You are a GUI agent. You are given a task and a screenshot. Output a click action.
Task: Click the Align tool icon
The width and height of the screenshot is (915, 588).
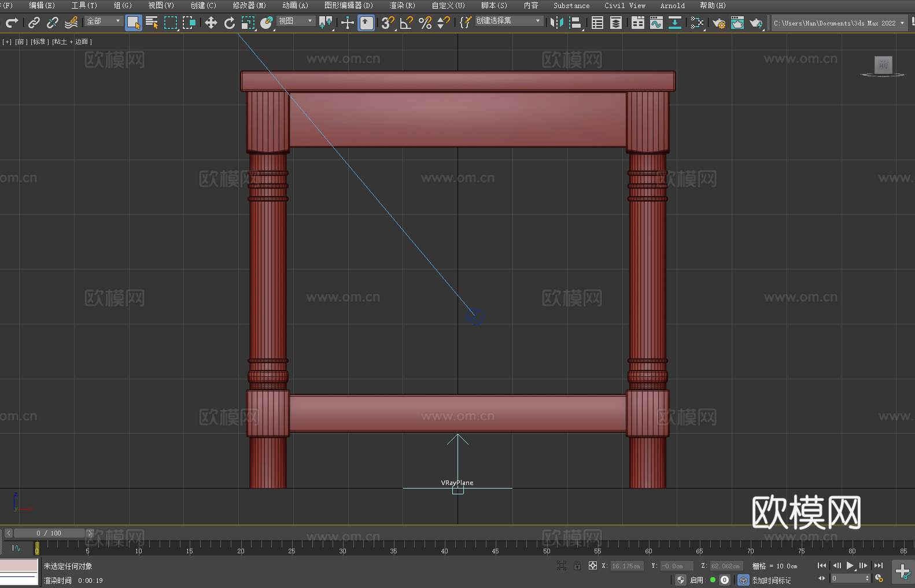point(575,23)
